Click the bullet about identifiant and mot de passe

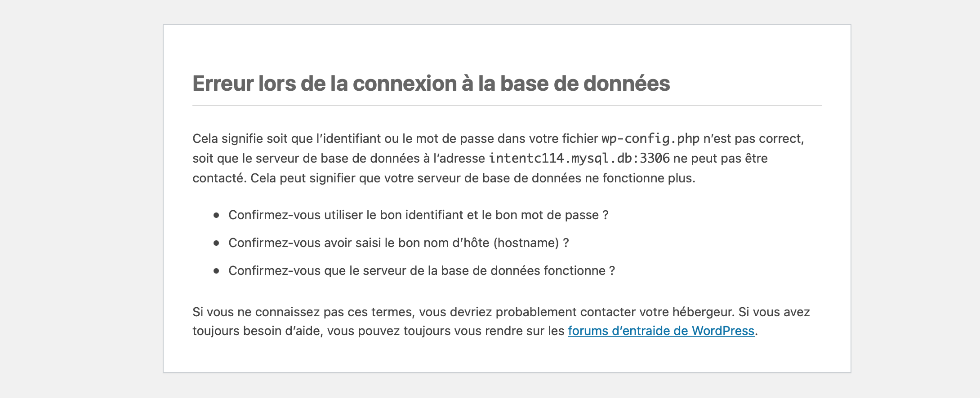pos(418,215)
